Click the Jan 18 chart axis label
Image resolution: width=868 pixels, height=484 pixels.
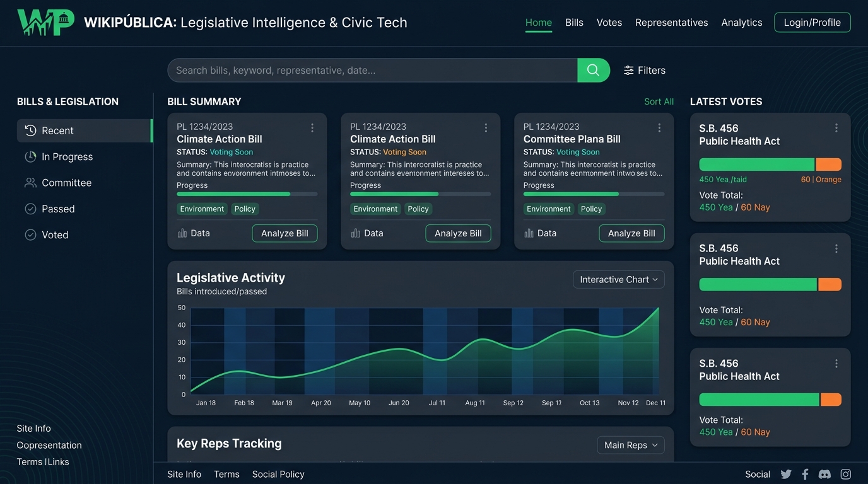click(206, 403)
